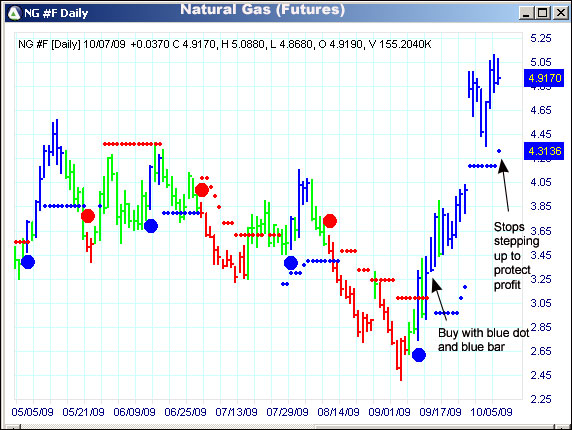Click the chart header data line with OHLC values
The width and height of the screenshot is (572, 430).
tap(224, 44)
